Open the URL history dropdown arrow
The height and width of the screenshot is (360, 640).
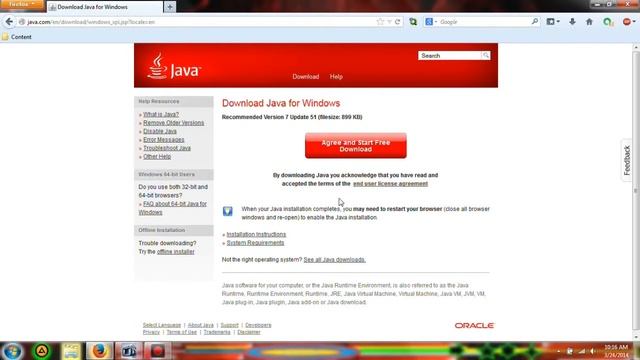click(389, 22)
